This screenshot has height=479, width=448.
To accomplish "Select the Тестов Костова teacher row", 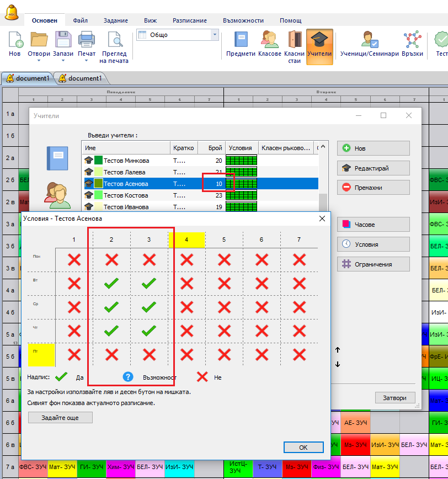I will (x=126, y=195).
